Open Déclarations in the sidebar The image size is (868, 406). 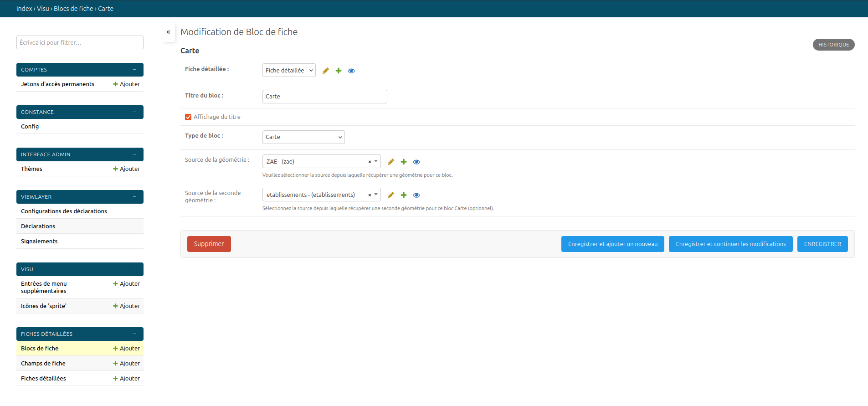click(38, 226)
